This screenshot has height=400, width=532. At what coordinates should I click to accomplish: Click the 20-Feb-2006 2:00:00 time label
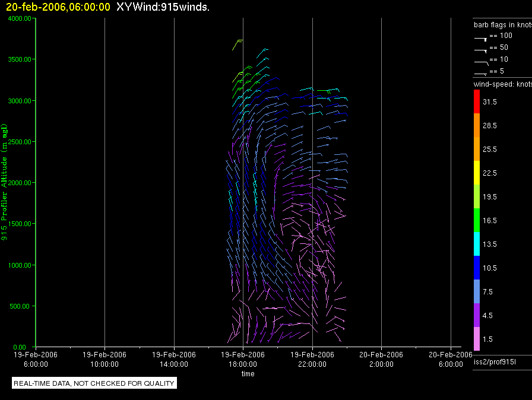[381, 359]
